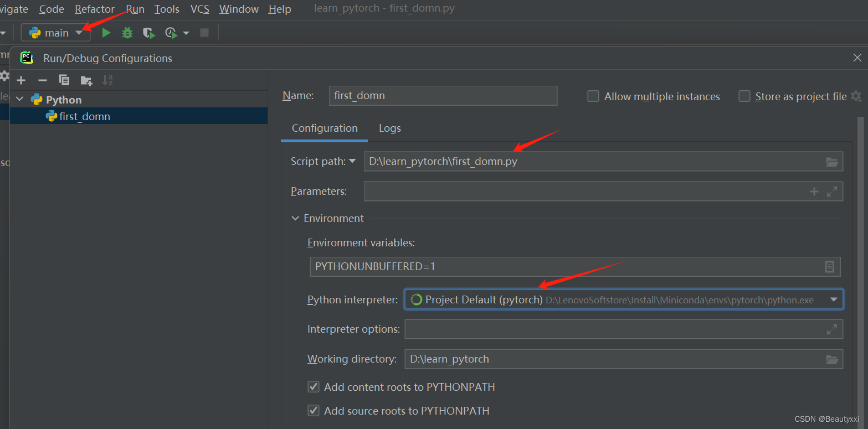Open the Code menu
The height and width of the screenshot is (429, 868).
(x=52, y=9)
